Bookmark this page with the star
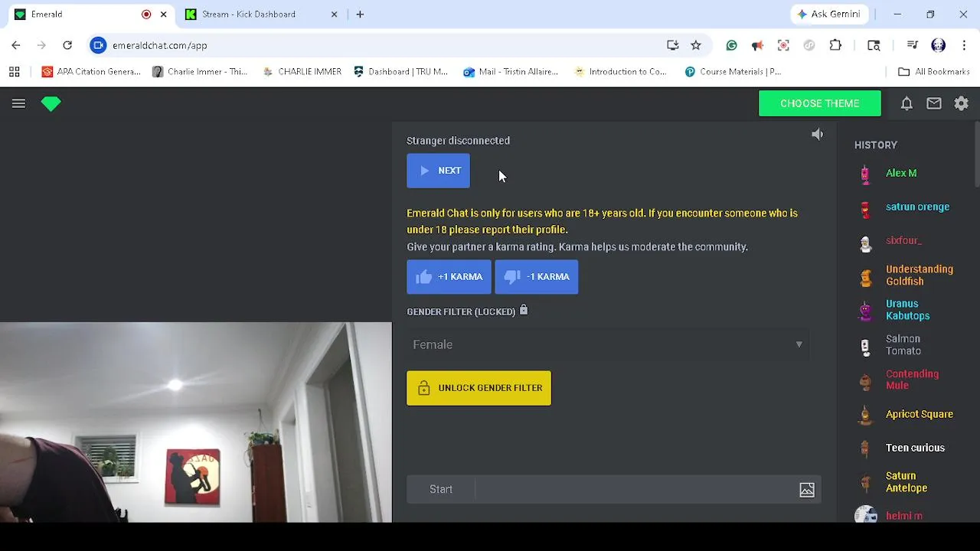The height and width of the screenshot is (551, 980). tap(696, 45)
